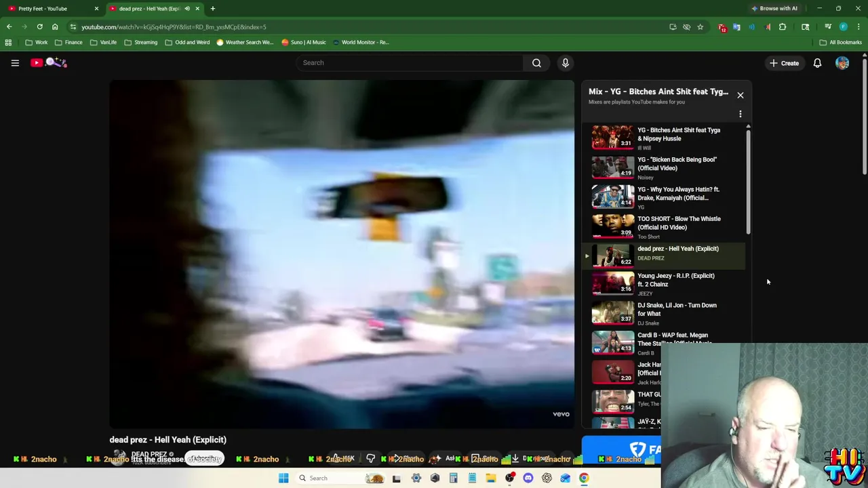Image resolution: width=868 pixels, height=488 pixels.
Task: Start voice search with the microphone icon
Action: [x=565, y=63]
